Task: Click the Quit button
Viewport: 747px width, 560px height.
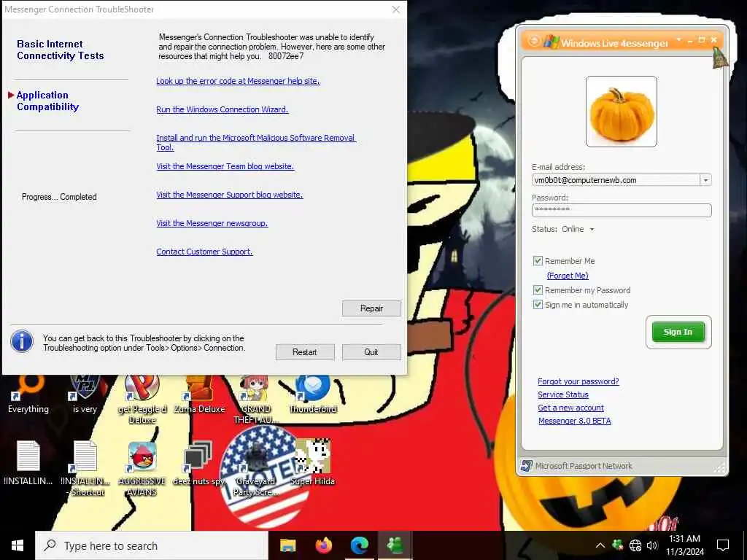Action: coord(371,352)
